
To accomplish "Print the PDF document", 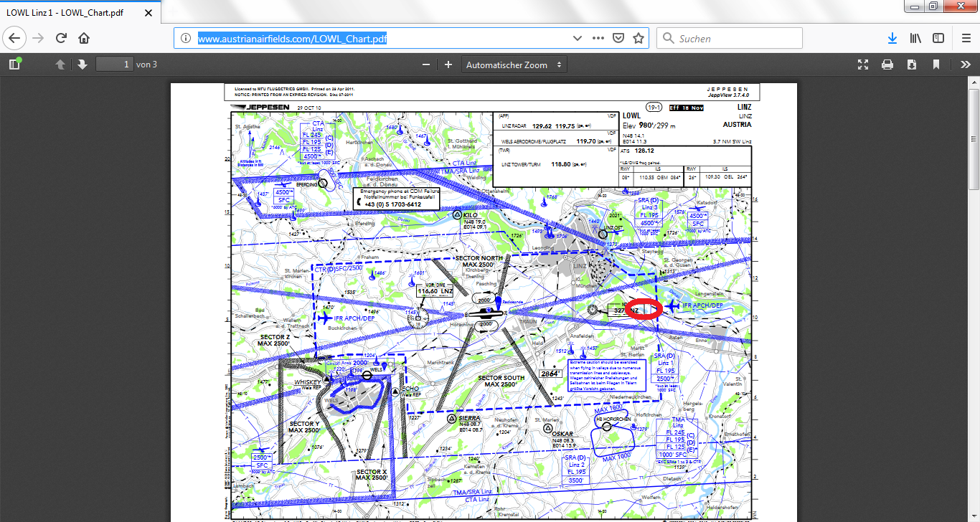I will pos(887,65).
